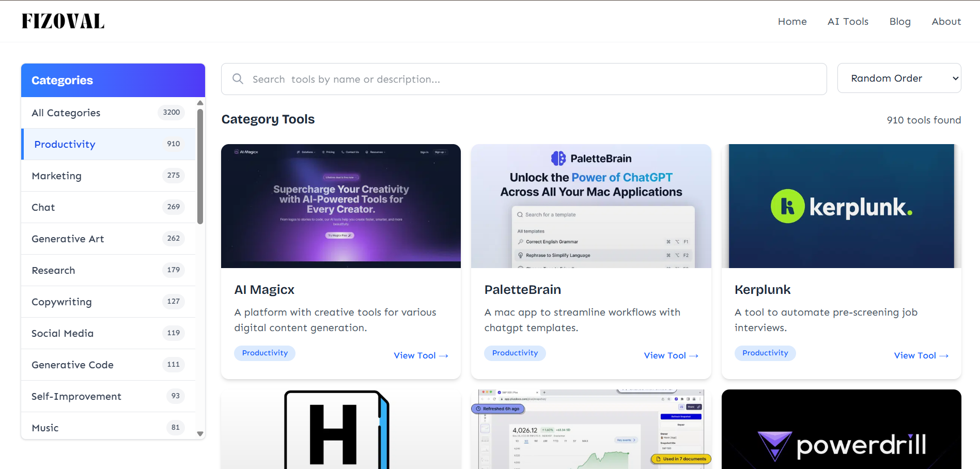980x469 pixels.
Task: Click the PaletteBrain card title
Action: click(522, 290)
